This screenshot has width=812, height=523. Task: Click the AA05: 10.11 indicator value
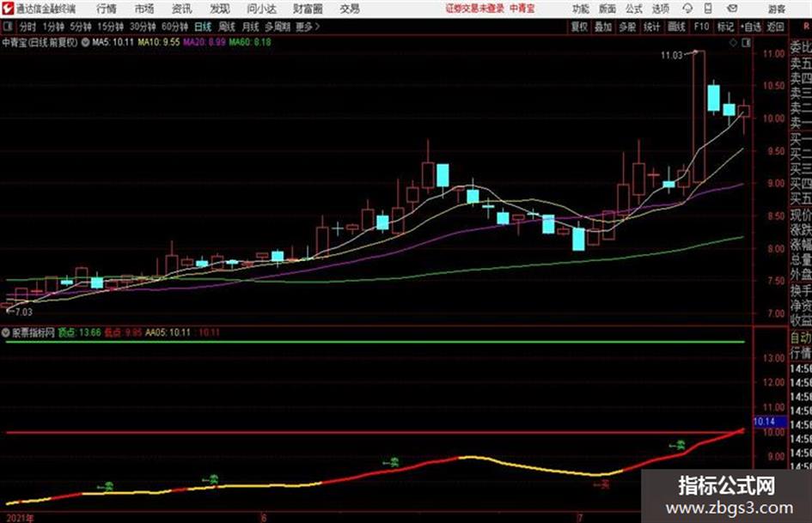pyautogui.click(x=168, y=332)
